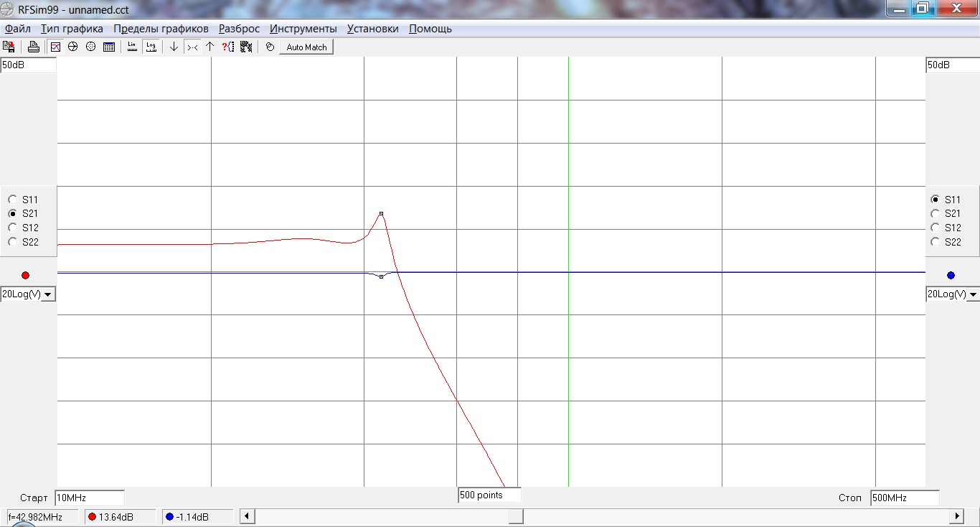Open the Тип графика menu

pyautogui.click(x=72, y=29)
